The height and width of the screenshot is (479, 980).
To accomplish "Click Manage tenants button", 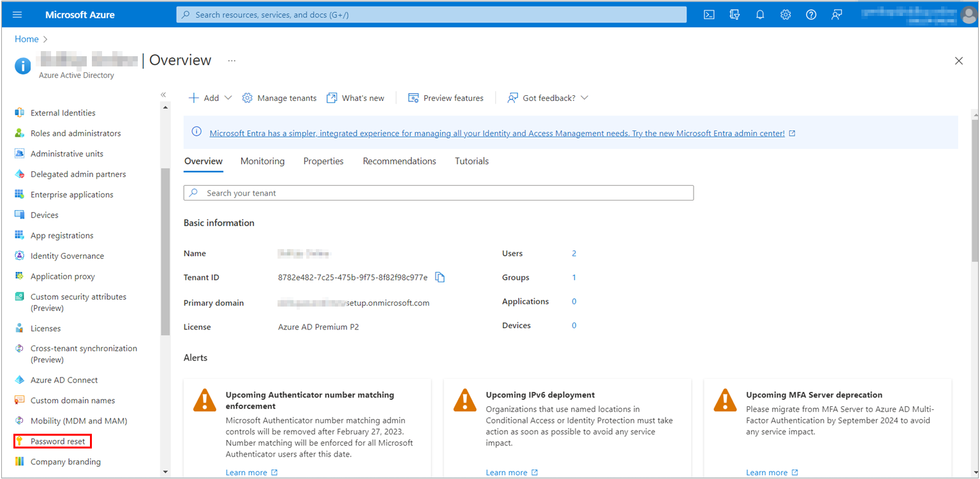I will [x=279, y=98].
